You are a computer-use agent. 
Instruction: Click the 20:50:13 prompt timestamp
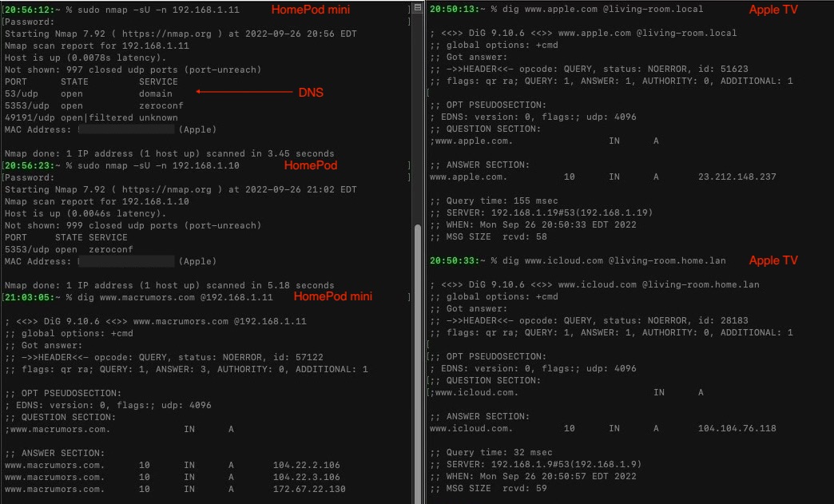(455, 9)
